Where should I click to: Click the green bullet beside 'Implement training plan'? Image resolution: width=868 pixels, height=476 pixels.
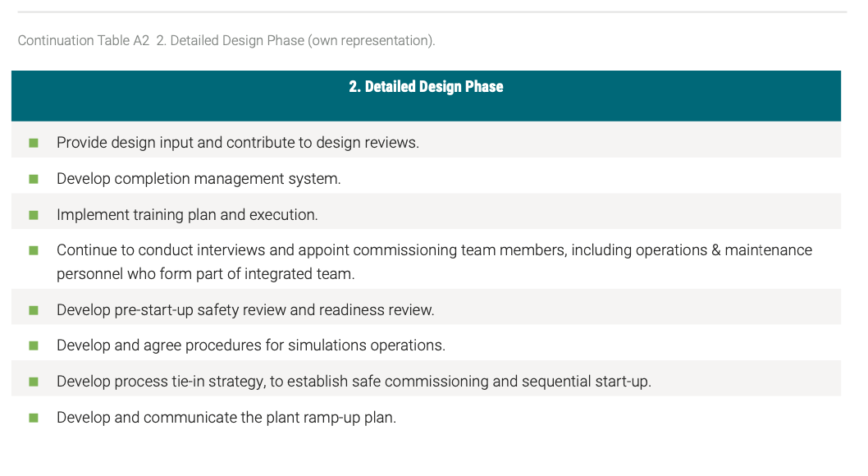pos(34,215)
